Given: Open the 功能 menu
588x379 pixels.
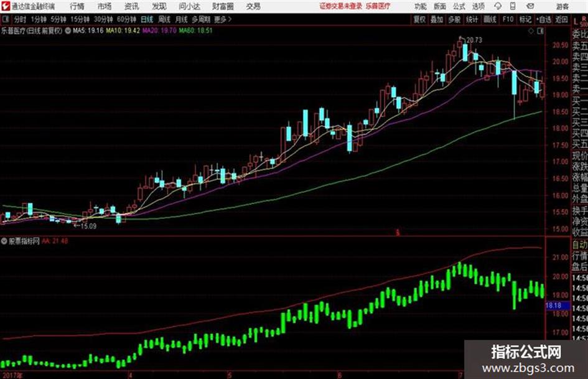Looking at the screenshot, I should click(x=421, y=6).
